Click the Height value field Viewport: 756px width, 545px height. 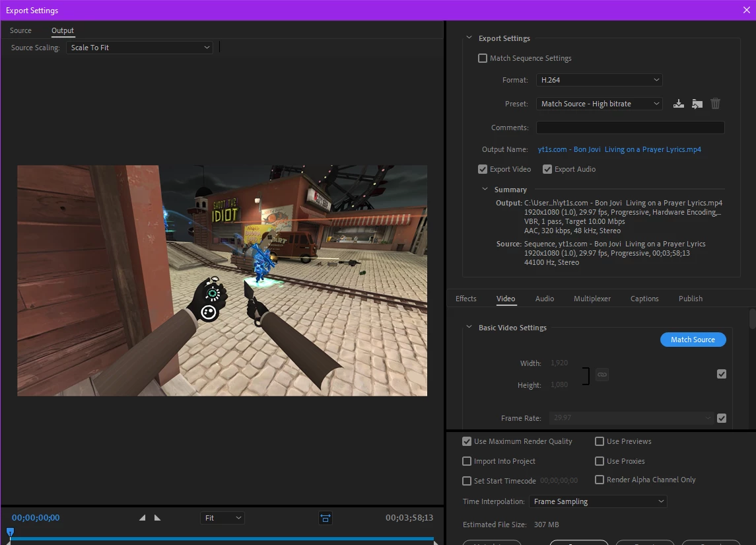[x=559, y=385]
